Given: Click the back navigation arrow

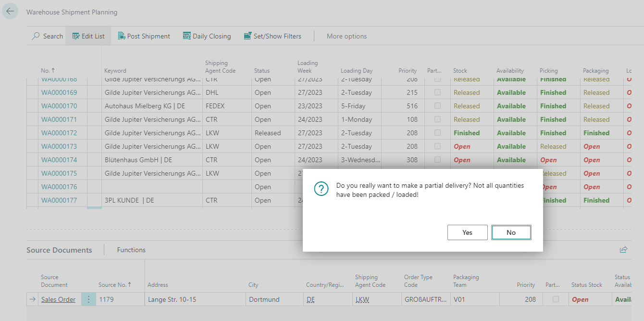Looking at the screenshot, I should tap(10, 11).
